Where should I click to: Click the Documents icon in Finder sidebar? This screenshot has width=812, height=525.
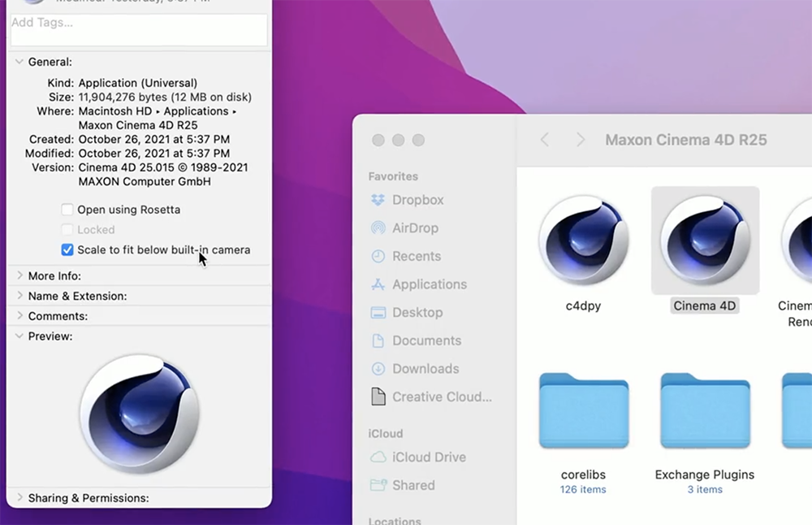pos(378,341)
